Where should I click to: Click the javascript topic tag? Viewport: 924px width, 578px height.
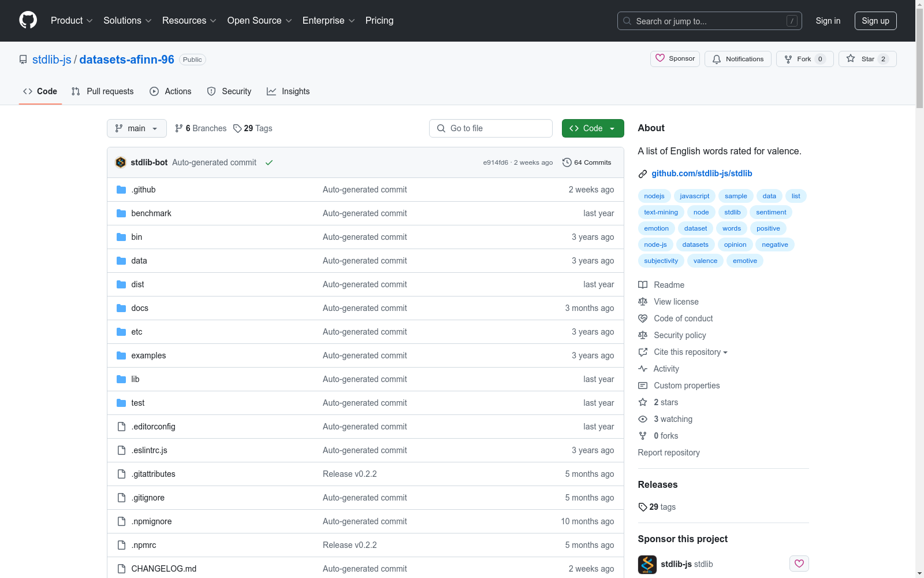tap(694, 196)
